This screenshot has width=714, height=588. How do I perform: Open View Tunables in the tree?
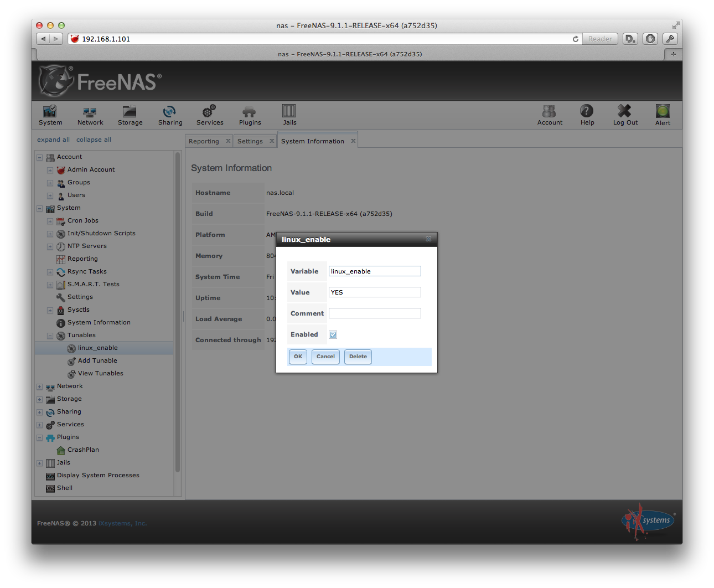pyautogui.click(x=101, y=373)
